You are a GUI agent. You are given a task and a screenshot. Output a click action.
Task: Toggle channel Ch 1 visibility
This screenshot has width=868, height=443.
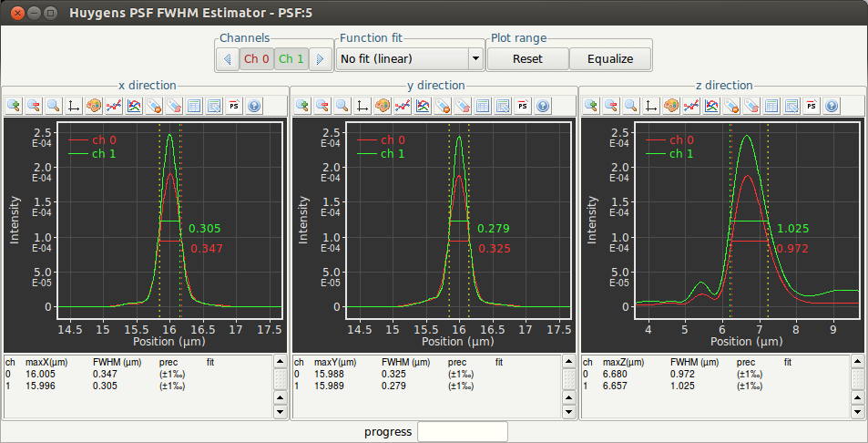(291, 59)
